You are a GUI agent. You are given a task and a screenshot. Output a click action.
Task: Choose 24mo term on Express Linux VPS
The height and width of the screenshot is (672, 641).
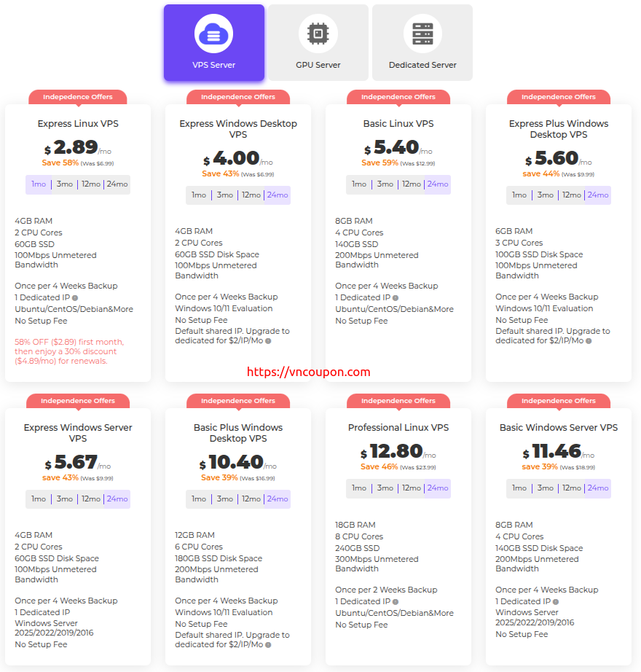117,184
